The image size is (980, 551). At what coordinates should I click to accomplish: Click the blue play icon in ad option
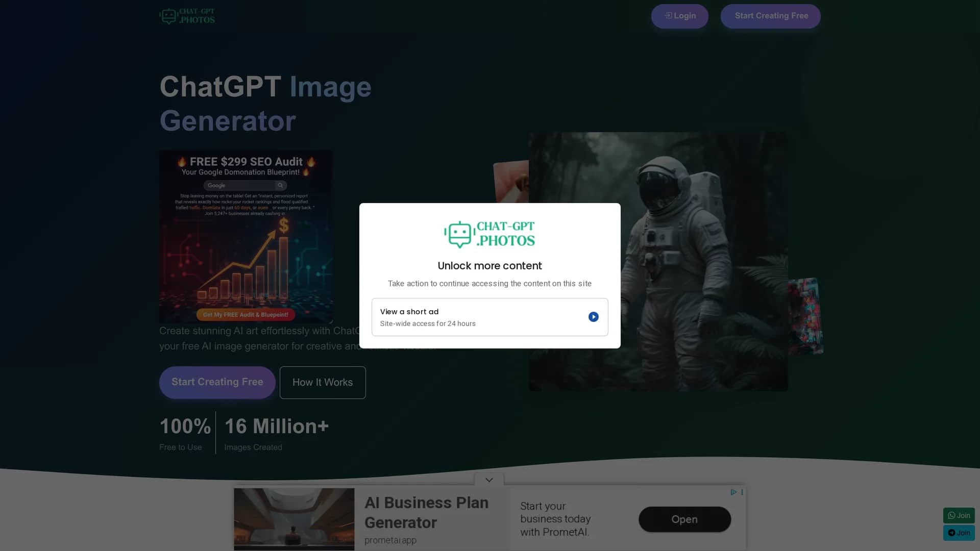[x=593, y=317]
